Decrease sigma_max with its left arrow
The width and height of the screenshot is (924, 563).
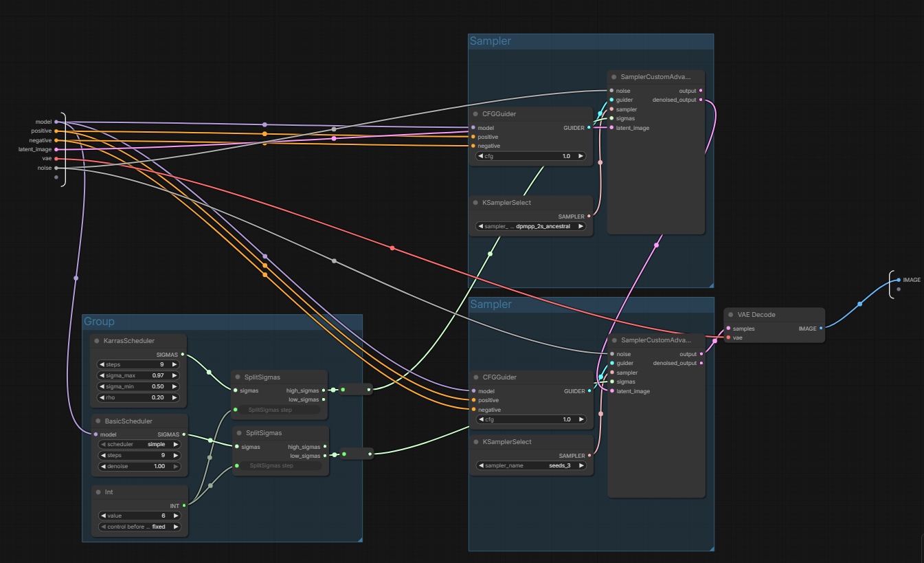102,375
